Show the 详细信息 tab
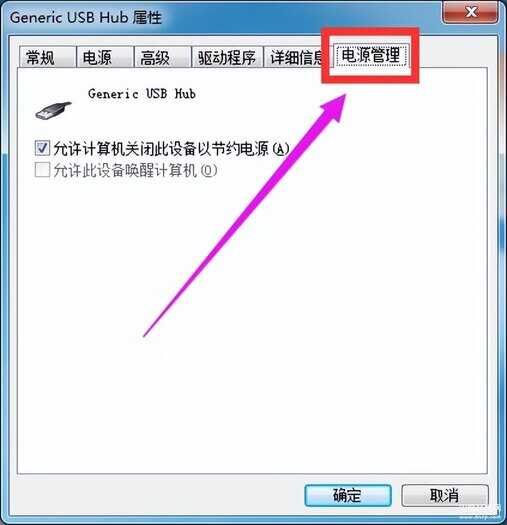Screen dimensions: 507x525 pyautogui.click(x=293, y=57)
